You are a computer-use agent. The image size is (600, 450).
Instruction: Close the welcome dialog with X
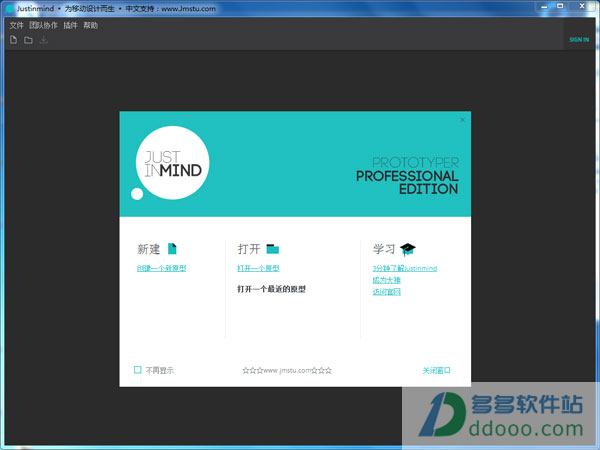tap(462, 120)
